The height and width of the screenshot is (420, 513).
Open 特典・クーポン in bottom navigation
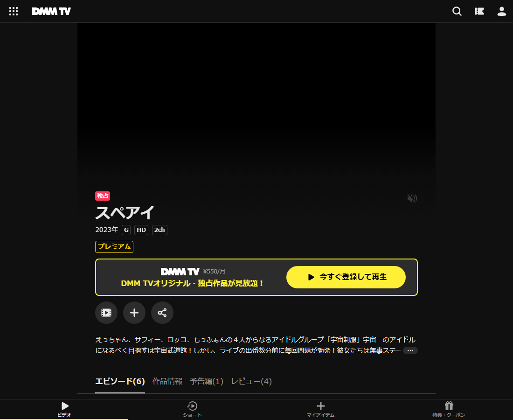click(x=449, y=409)
